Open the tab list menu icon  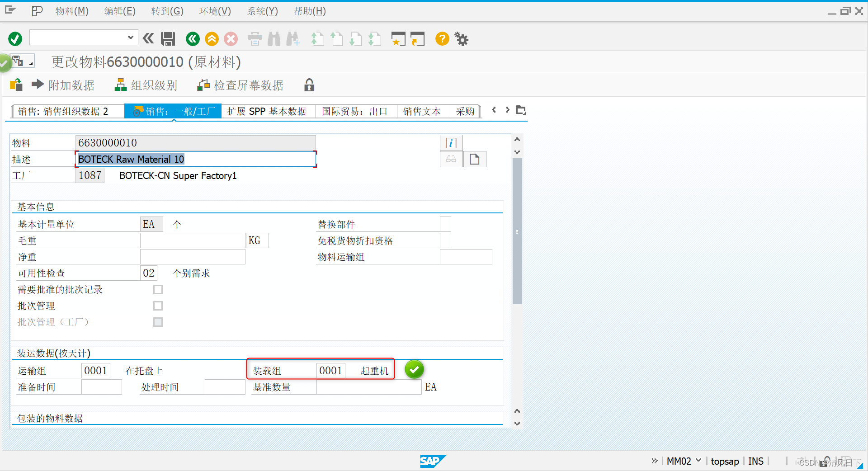tap(521, 110)
